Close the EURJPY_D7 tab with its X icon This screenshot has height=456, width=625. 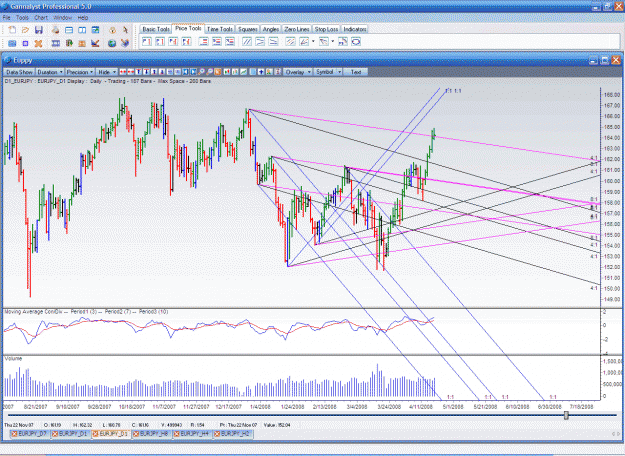pos(14,434)
